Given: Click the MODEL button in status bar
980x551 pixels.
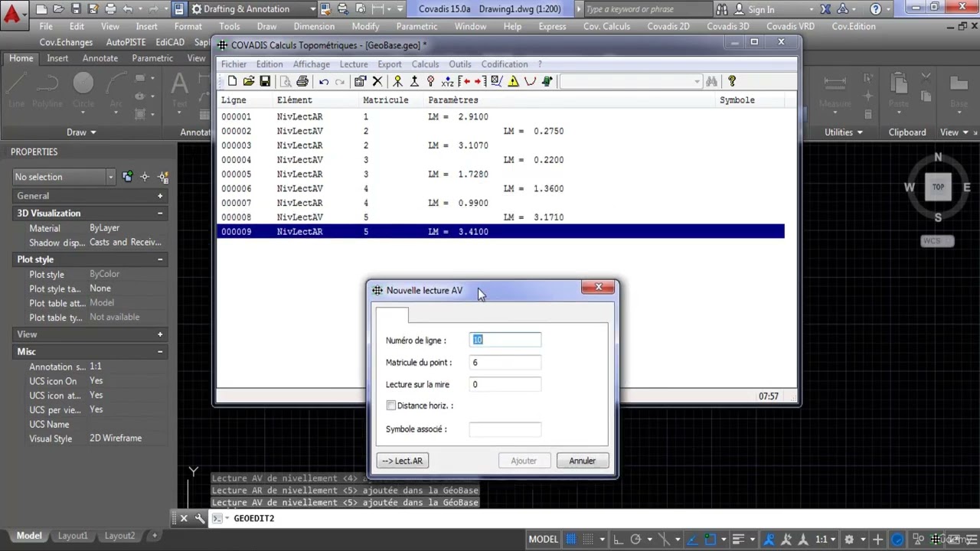Looking at the screenshot, I should [543, 540].
